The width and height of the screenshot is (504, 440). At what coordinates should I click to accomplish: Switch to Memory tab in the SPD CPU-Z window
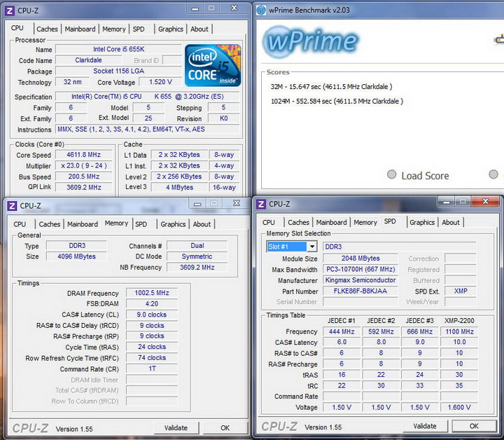(x=365, y=222)
